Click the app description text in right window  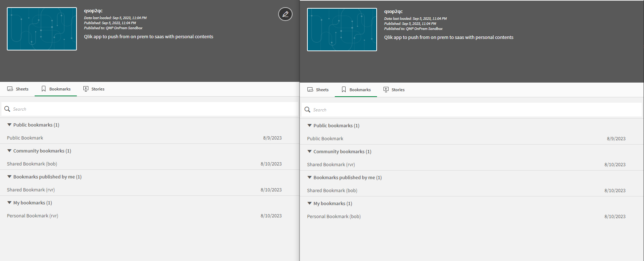coord(449,37)
